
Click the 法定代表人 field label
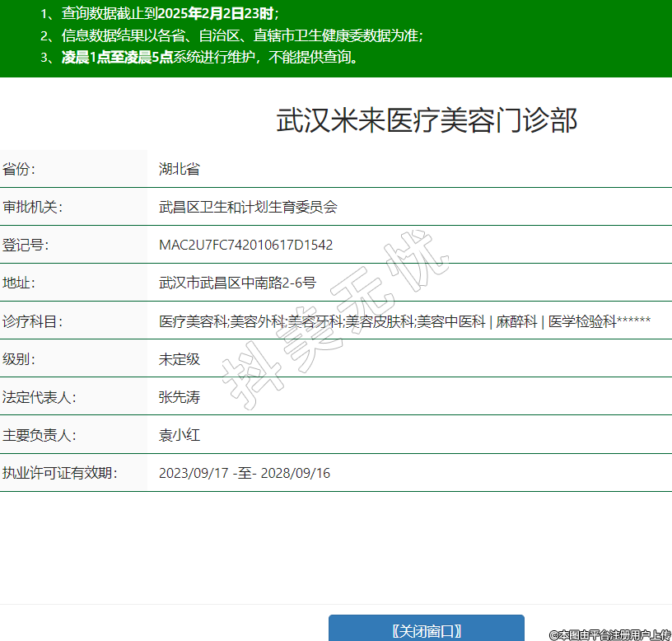(39, 397)
